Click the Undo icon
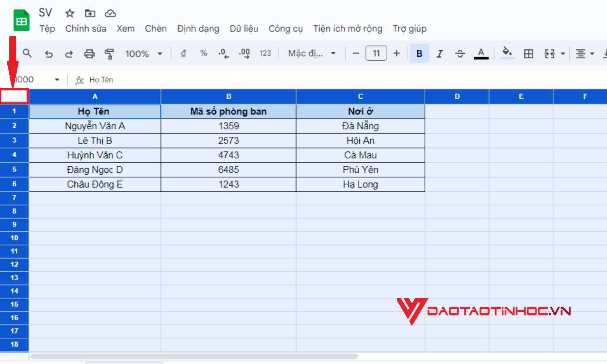The height and width of the screenshot is (364, 607). [49, 53]
